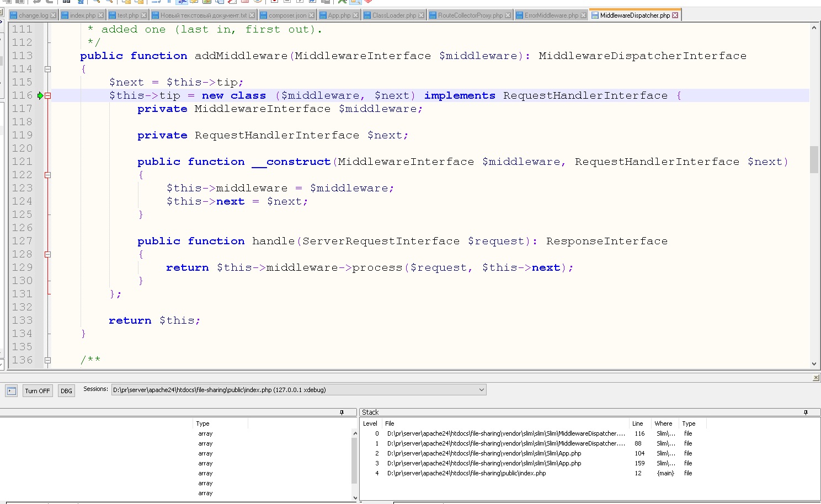Open the Sessions dropdown list
The width and height of the screenshot is (821, 504).
point(481,390)
